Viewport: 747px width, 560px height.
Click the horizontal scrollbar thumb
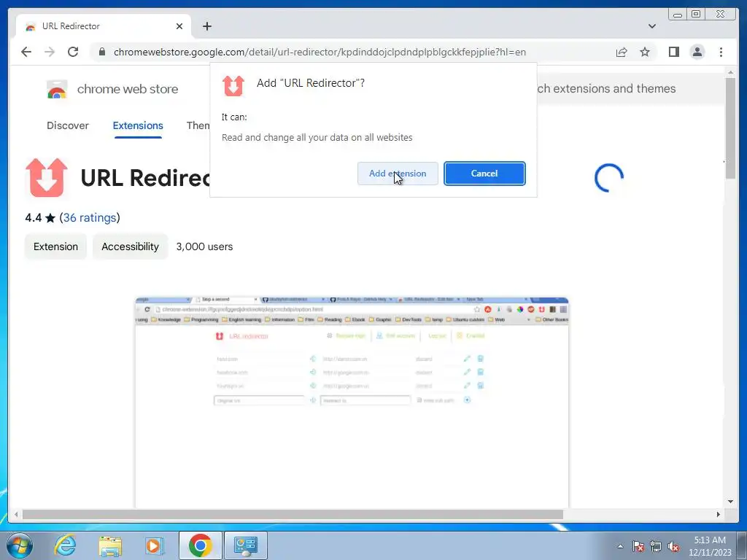coord(293,515)
